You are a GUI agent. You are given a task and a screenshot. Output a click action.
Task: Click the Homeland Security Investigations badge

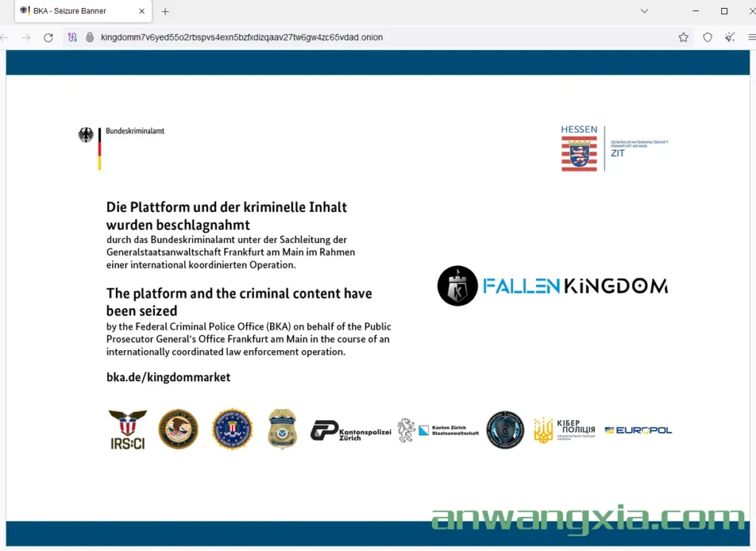coord(283,429)
